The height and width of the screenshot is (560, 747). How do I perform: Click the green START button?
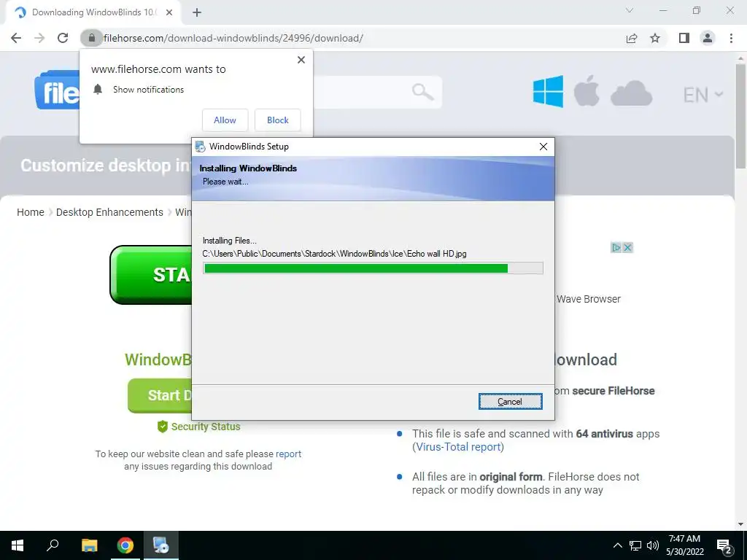152,275
